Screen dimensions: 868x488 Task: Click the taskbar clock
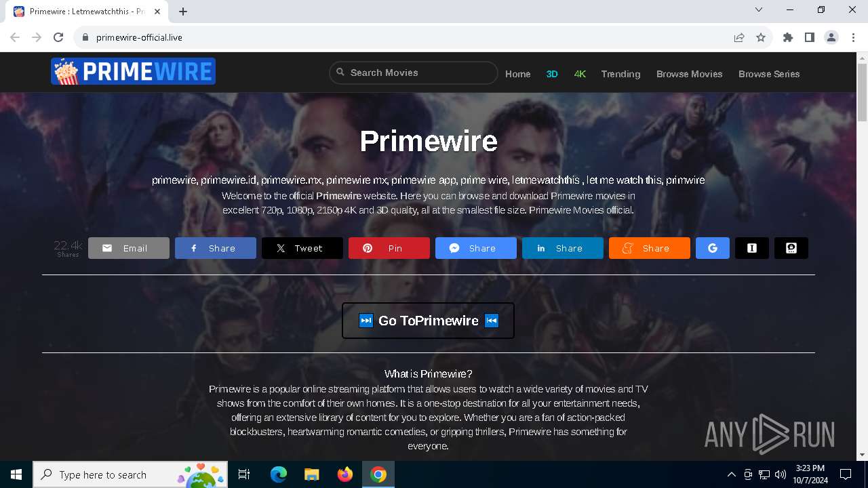tap(810, 474)
